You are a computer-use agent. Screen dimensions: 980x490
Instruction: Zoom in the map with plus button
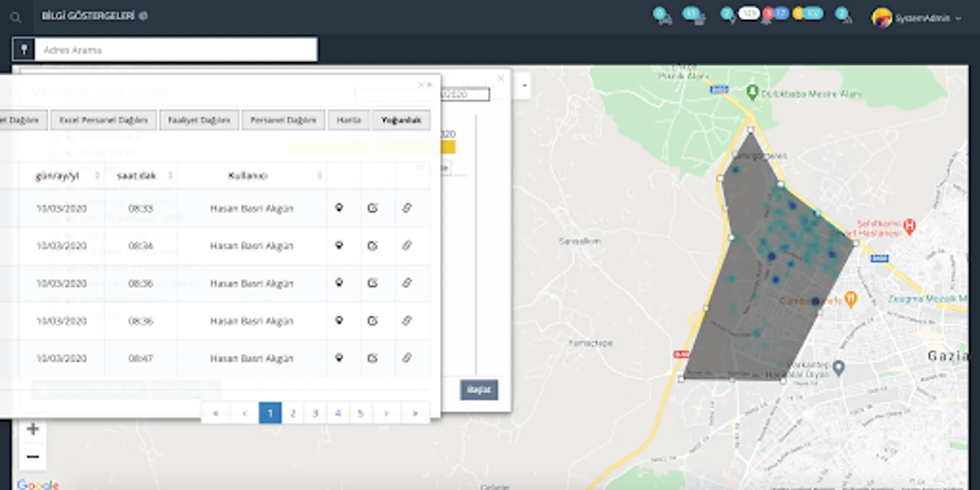33,429
